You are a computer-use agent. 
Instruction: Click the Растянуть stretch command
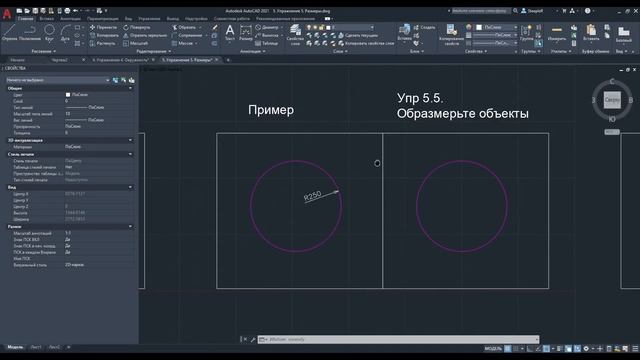click(103, 43)
